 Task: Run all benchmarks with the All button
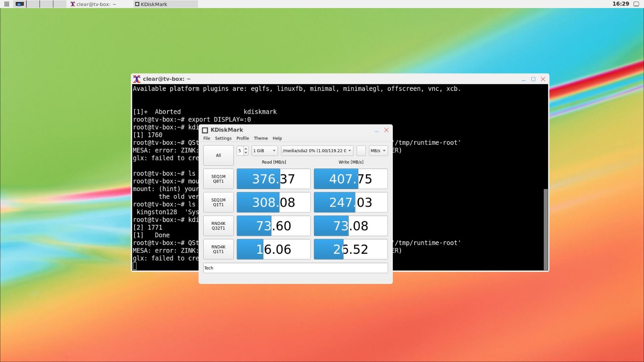[219, 155]
